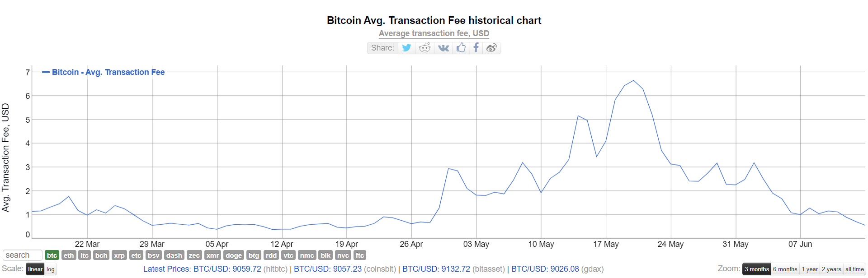This screenshot has width=868, height=278.
Task: Open hitbtc BTC/USD latest price link
Action: coord(227,269)
